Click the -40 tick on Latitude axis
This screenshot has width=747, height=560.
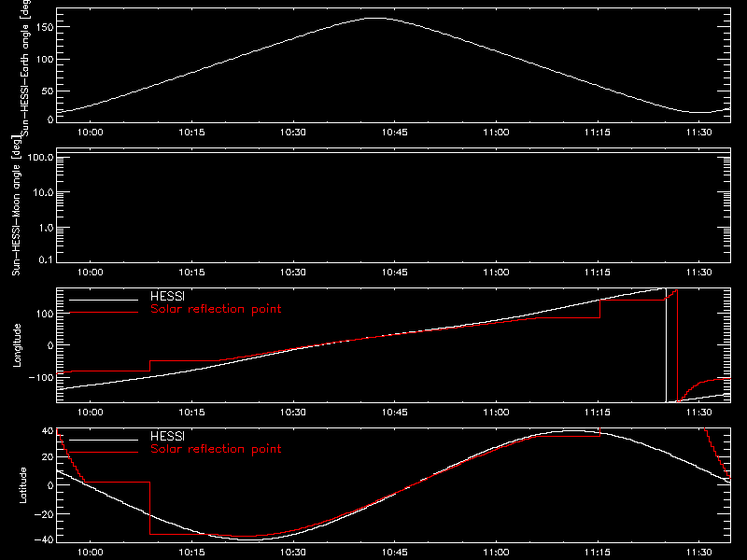pos(44,539)
